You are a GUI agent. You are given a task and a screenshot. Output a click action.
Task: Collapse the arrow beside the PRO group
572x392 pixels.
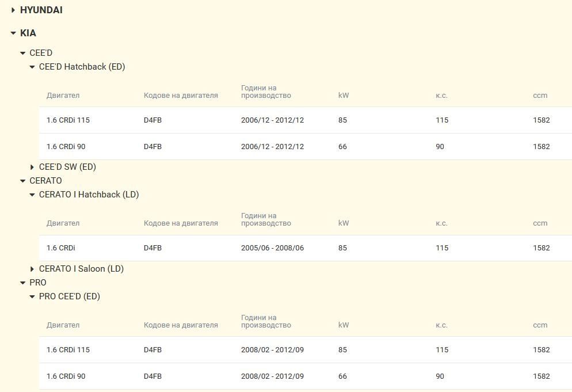(x=22, y=283)
